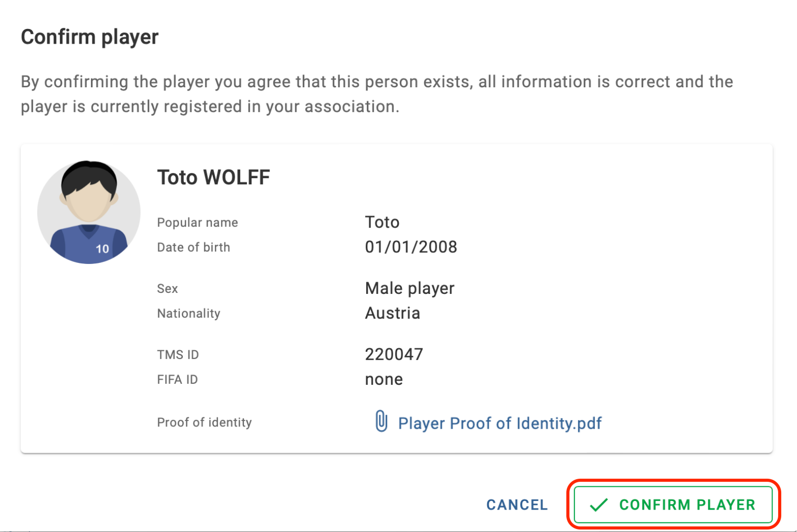Viewport: 797px width, 532px height.
Task: Click the date of birth 01/01/2008
Action: pyautogui.click(x=411, y=247)
